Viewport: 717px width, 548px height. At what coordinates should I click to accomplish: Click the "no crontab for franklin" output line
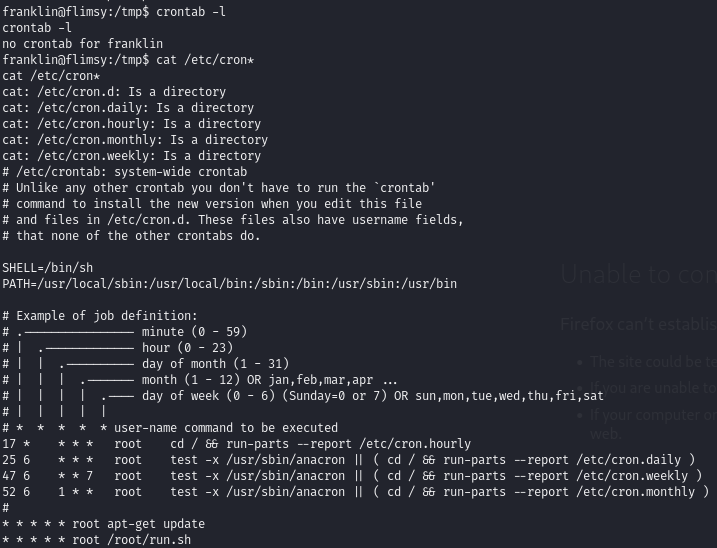click(82, 43)
